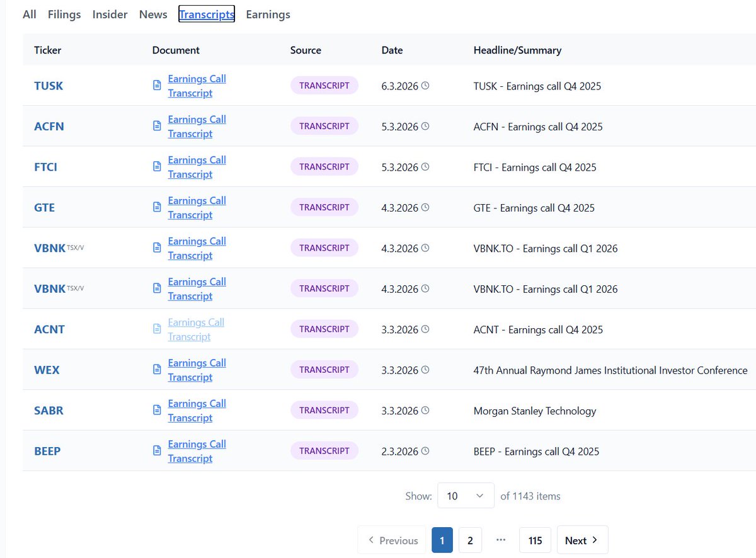Click the clock icon beside 6.3.2026
Viewport: 756px width, 558px height.
tap(425, 86)
